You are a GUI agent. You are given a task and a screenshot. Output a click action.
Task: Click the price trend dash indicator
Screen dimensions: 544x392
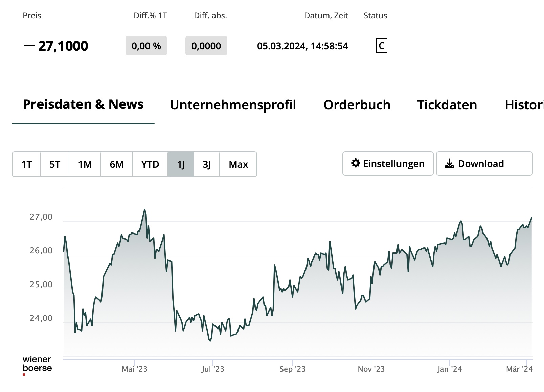pyautogui.click(x=29, y=46)
